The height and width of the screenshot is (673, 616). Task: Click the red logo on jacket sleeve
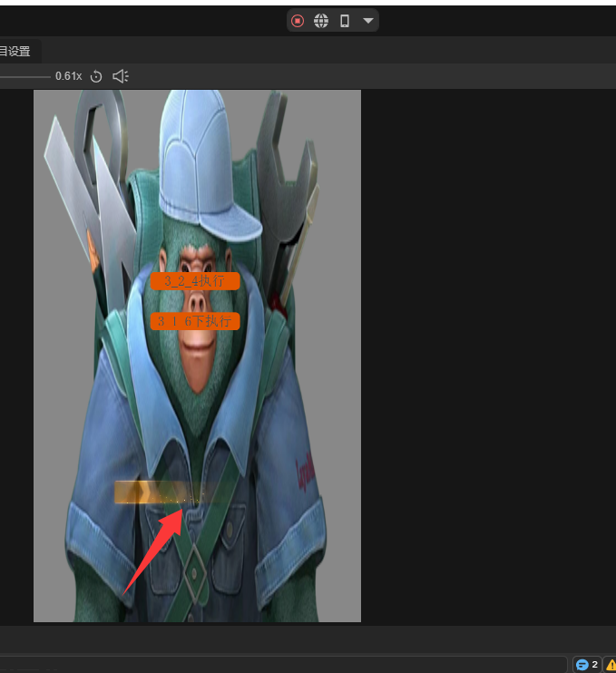pyautogui.click(x=306, y=473)
